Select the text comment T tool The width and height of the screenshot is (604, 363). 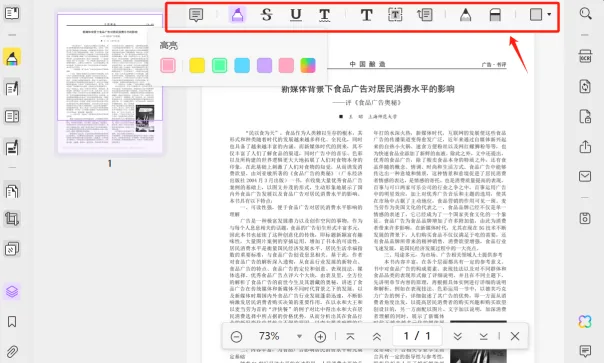tap(366, 15)
